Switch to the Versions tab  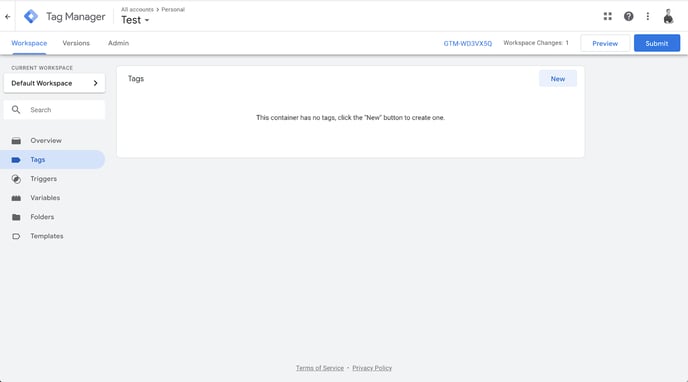pyautogui.click(x=76, y=43)
